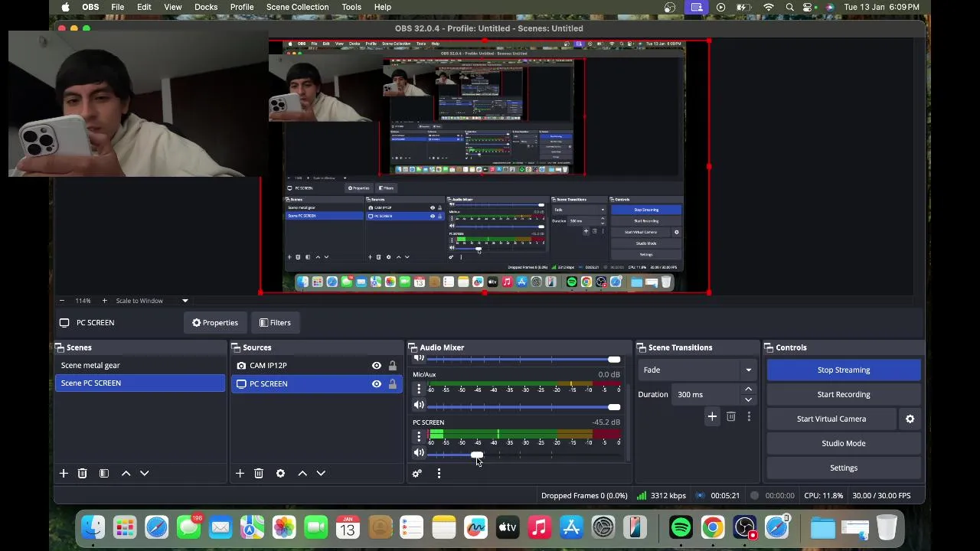980x551 pixels.
Task: Move the selected source up
Action: [302, 474]
